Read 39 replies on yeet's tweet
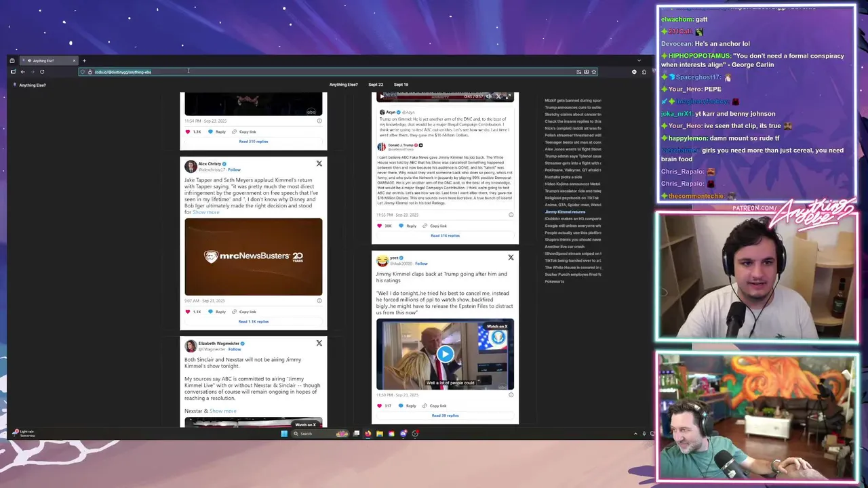This screenshot has height=488, width=868. click(x=445, y=415)
